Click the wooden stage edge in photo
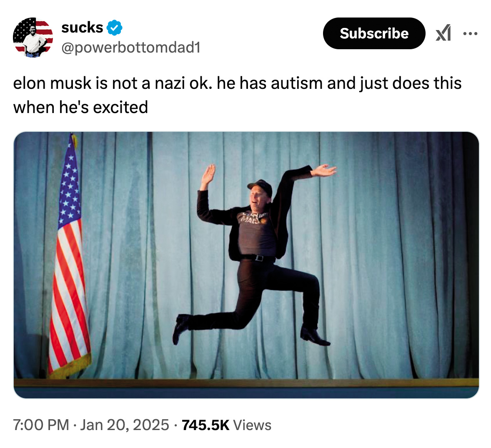Viewport: 491px width, 448px height. (x=246, y=383)
